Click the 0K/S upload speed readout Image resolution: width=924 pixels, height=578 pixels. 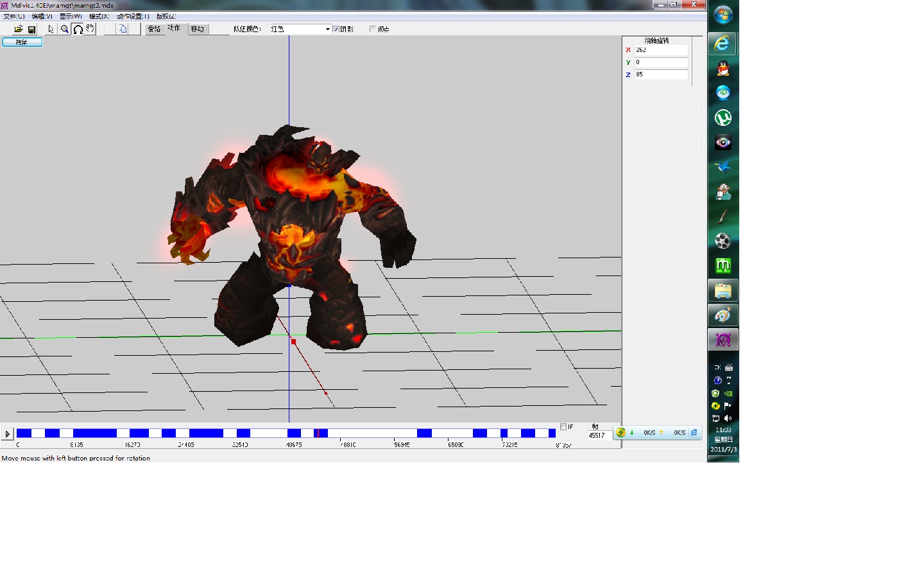click(x=680, y=433)
